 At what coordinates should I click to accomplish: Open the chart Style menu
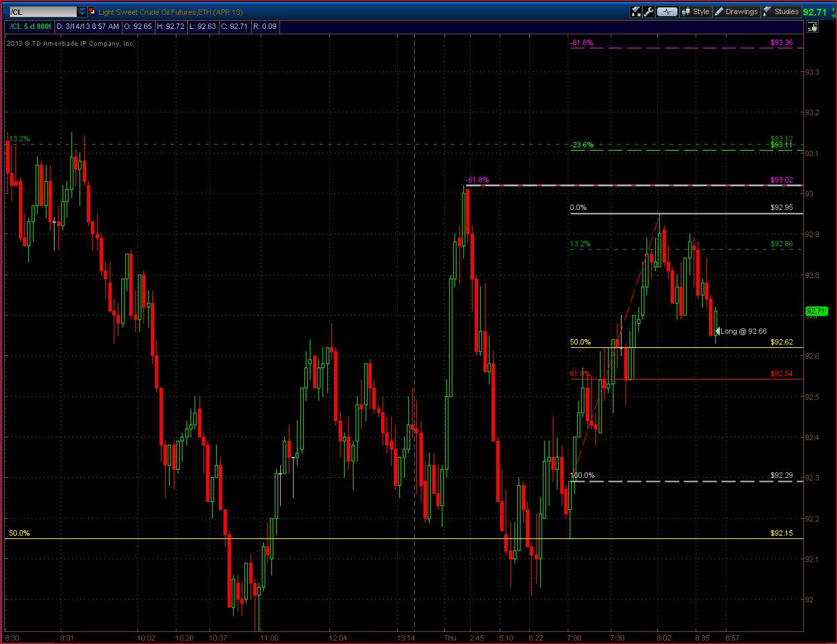(x=696, y=11)
